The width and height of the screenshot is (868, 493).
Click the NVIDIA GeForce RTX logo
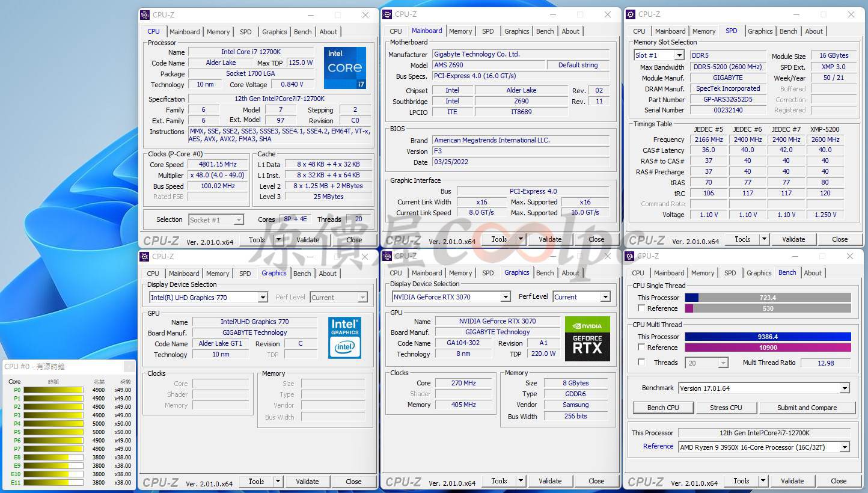[x=587, y=338]
